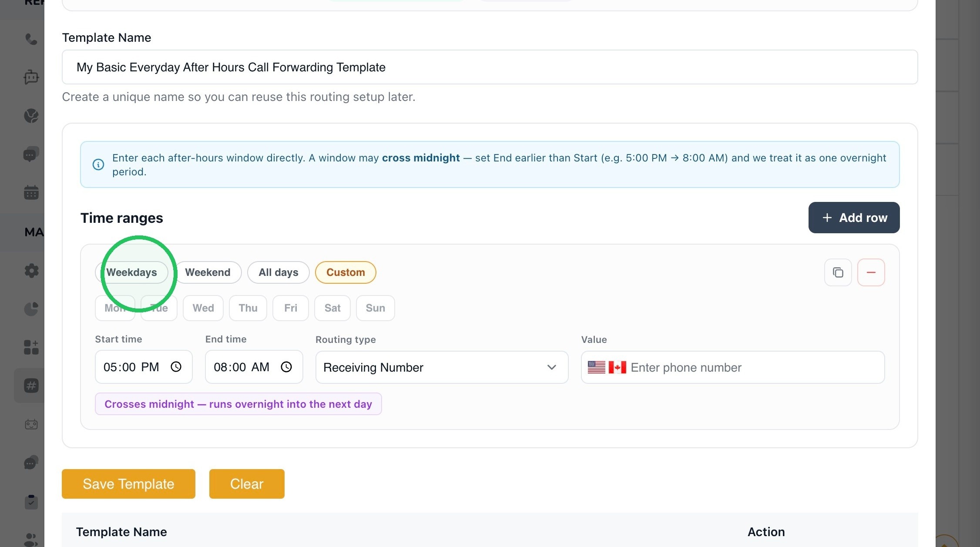The image size is (980, 547).
Task: Click the 05:00 PM start time field
Action: [x=144, y=367]
